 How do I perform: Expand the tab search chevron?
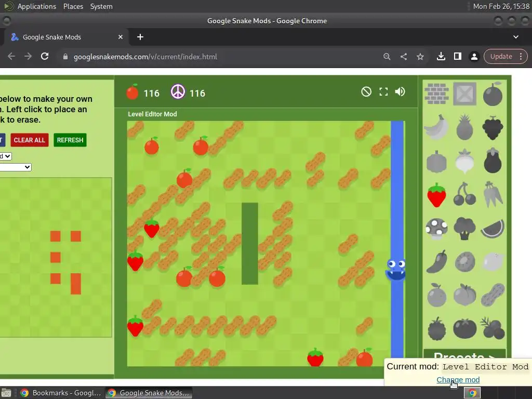pos(516,37)
